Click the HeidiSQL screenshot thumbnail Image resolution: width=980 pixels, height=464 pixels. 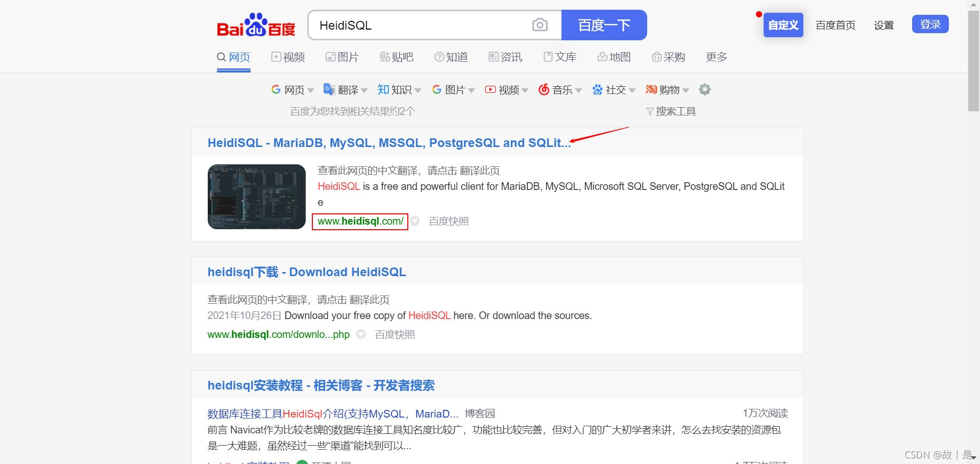(x=257, y=197)
